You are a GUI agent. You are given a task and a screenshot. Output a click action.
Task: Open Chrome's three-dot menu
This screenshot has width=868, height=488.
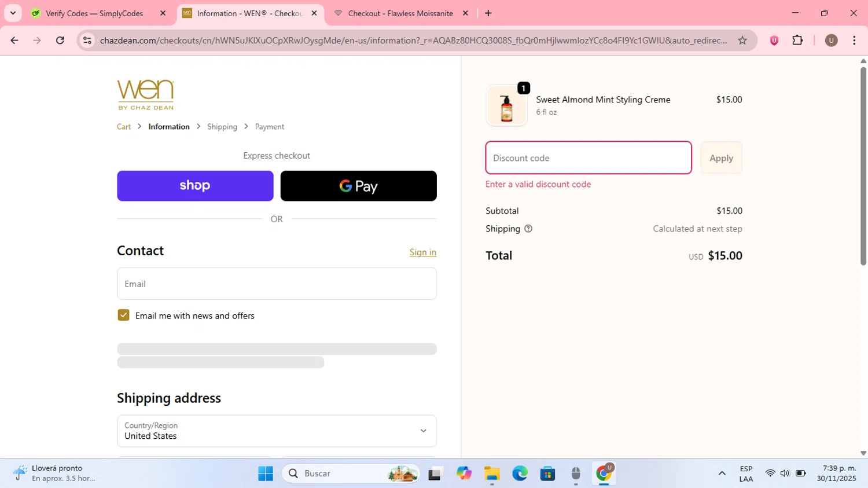[854, 41]
